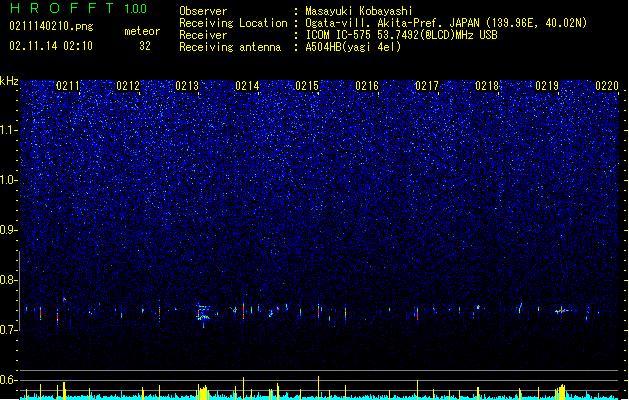629x400 pixels.
Task: Click the 0217 time marker
Action: 427,86
